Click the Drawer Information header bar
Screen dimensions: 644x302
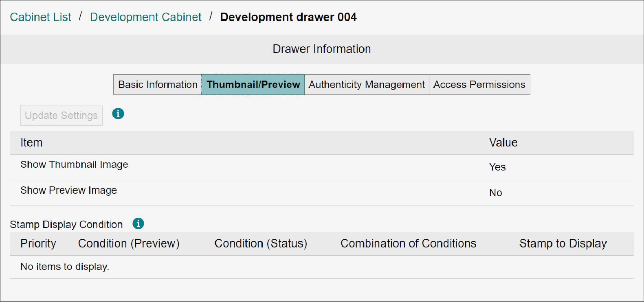(x=322, y=49)
